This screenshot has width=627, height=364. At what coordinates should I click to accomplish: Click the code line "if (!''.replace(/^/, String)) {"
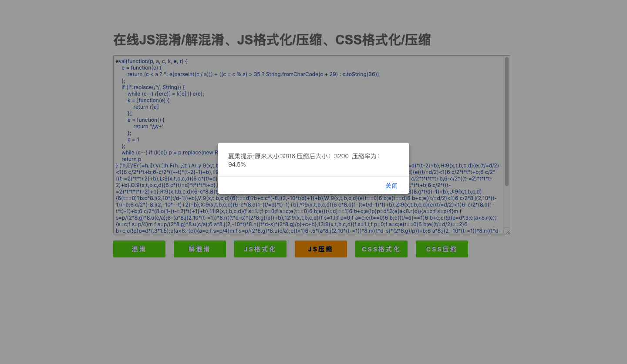click(x=153, y=87)
